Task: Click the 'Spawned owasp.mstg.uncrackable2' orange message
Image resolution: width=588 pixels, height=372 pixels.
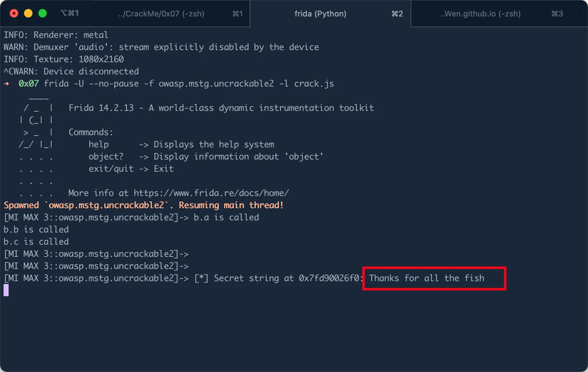Action: (143, 205)
